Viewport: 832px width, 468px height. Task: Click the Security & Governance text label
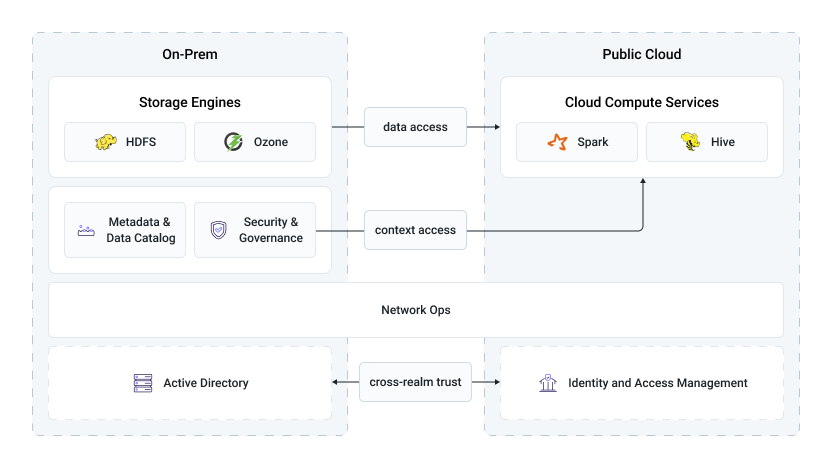pos(271,230)
